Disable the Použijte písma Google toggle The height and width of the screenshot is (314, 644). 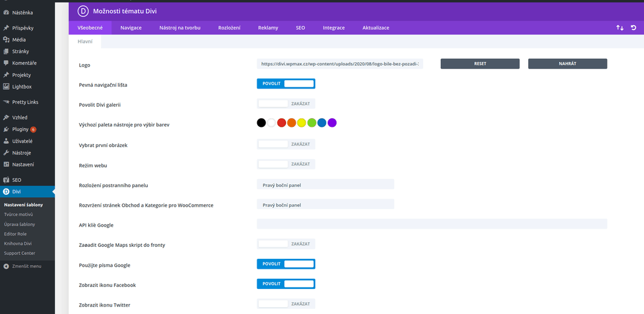coord(286,264)
